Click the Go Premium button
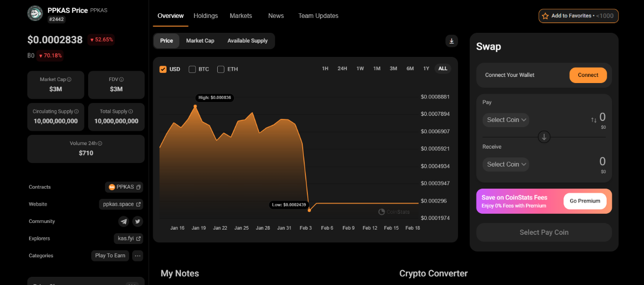The width and height of the screenshot is (644, 285). pos(585,201)
